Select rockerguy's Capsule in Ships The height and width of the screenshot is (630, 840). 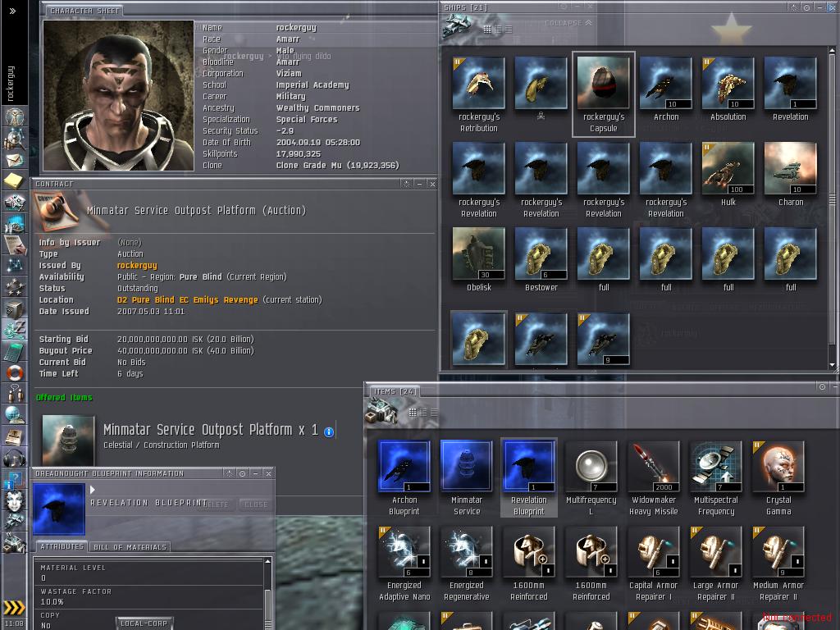[604, 95]
